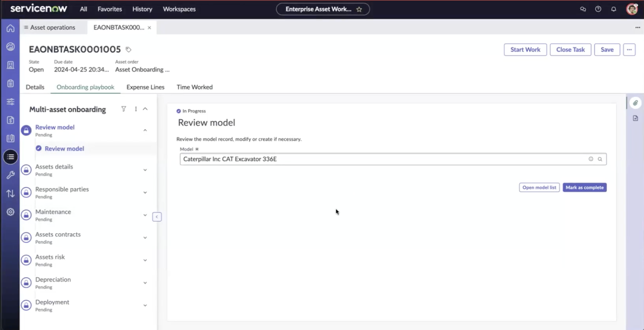Click the Enterprise Asset Work... title pill

pyautogui.click(x=323, y=9)
